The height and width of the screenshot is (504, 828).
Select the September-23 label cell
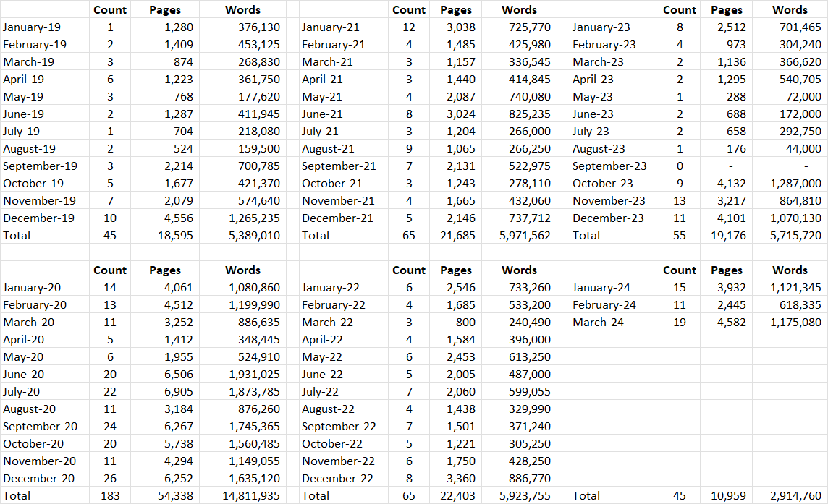click(614, 166)
